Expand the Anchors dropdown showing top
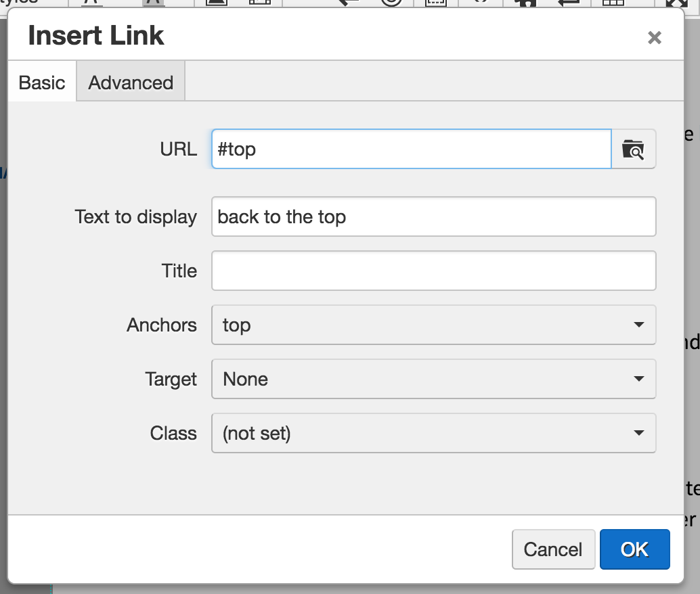Screen dimensions: 700x594 (x=433, y=325)
